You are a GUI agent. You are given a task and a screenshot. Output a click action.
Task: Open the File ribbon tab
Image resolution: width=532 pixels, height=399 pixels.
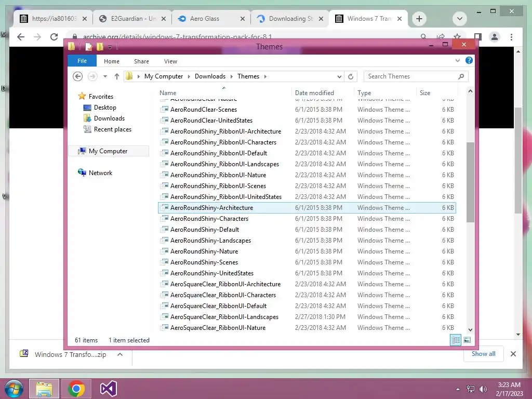[x=82, y=61]
